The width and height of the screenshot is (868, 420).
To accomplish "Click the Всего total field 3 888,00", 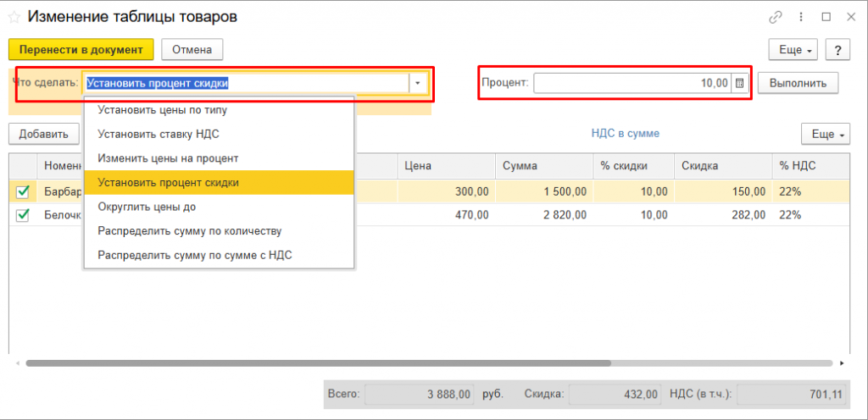I will tap(420, 395).
